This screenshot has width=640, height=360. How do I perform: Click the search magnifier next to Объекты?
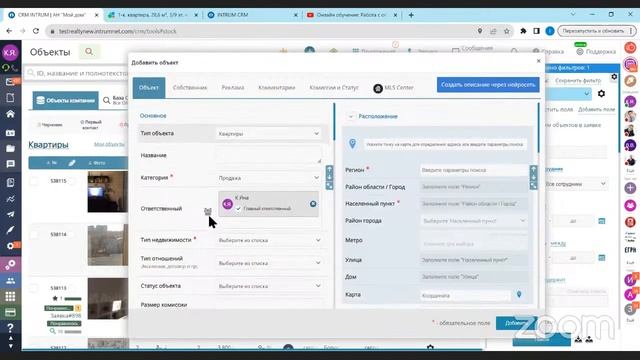coord(89,52)
